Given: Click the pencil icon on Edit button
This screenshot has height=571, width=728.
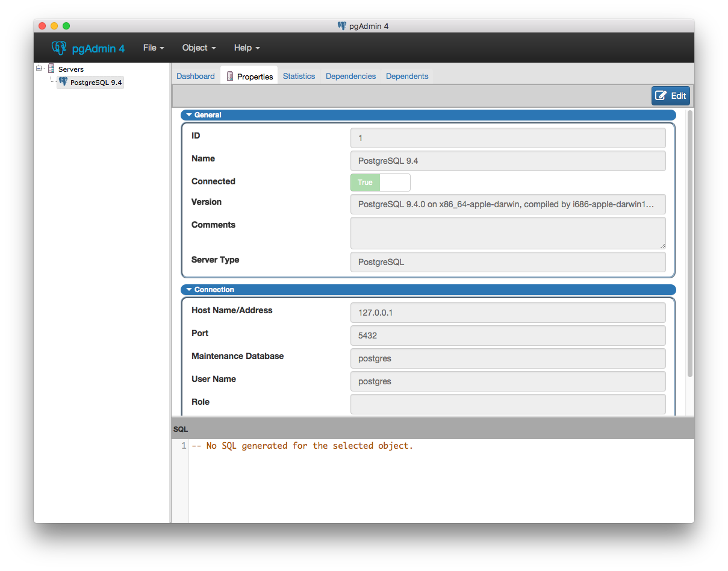Looking at the screenshot, I should tap(661, 96).
